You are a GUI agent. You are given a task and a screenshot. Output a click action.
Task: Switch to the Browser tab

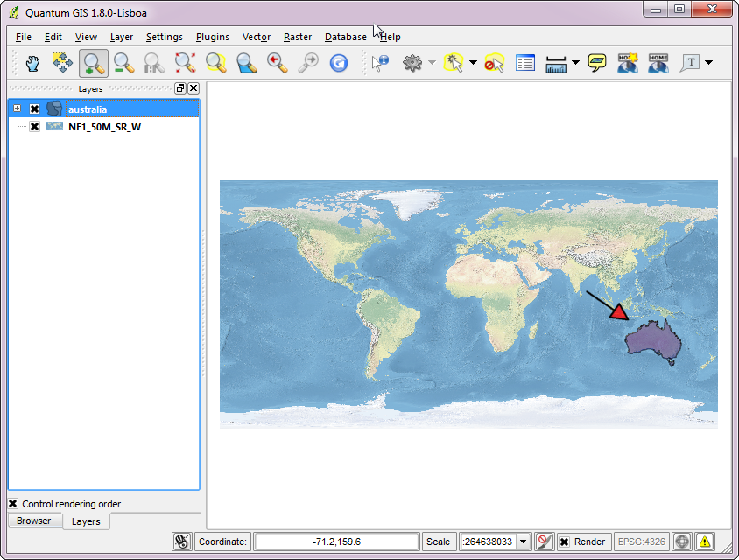(34, 521)
